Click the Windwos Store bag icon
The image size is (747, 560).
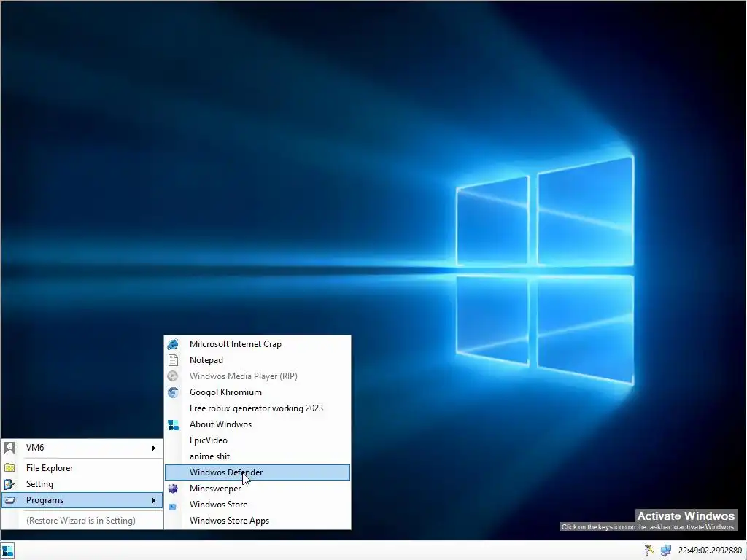point(173,506)
